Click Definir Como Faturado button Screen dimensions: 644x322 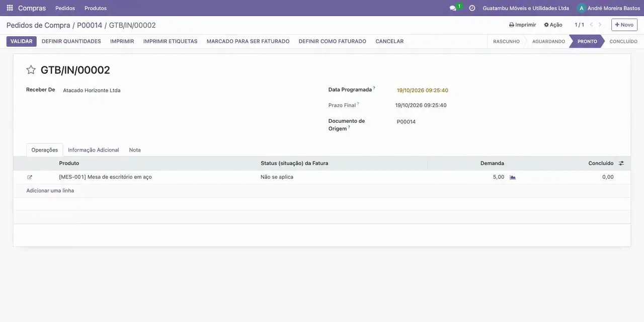[x=333, y=41]
